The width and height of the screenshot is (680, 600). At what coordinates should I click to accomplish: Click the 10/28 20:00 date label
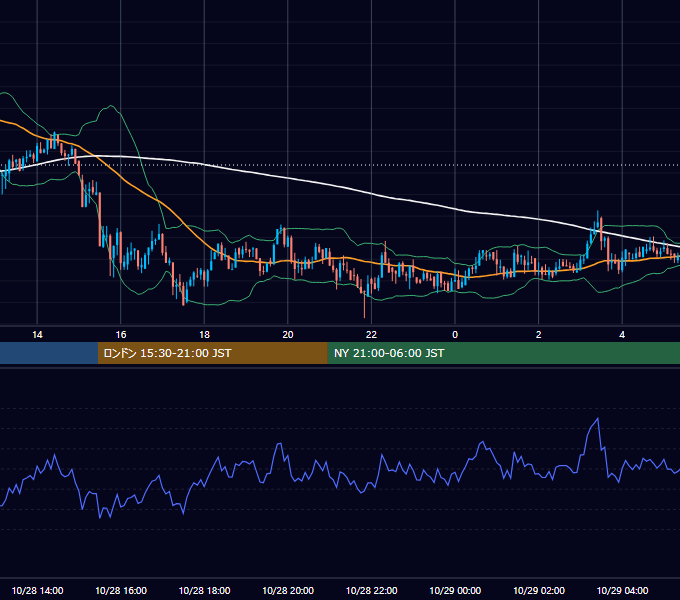(x=288, y=590)
